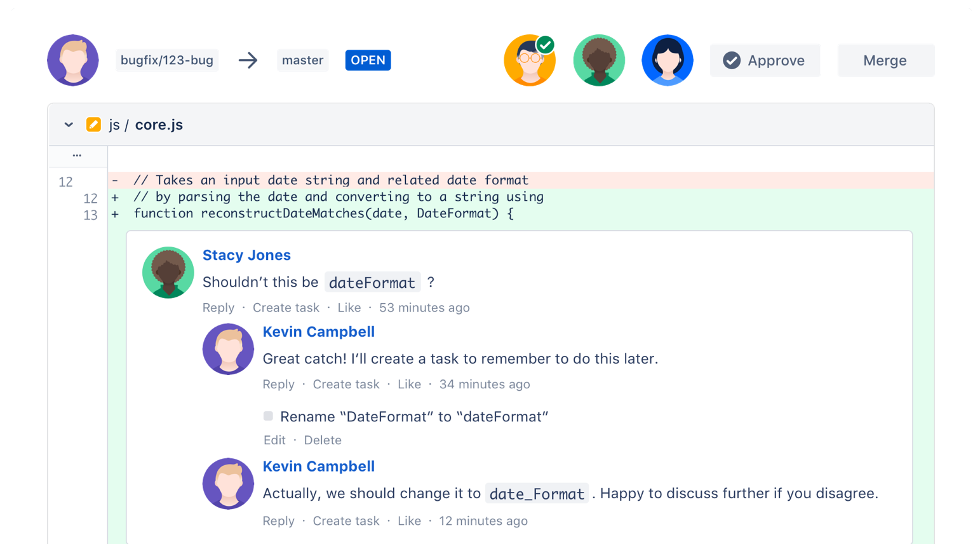The width and height of the screenshot is (980, 544).
Task: Click the bugfix/123-bug branch label
Action: (x=167, y=60)
